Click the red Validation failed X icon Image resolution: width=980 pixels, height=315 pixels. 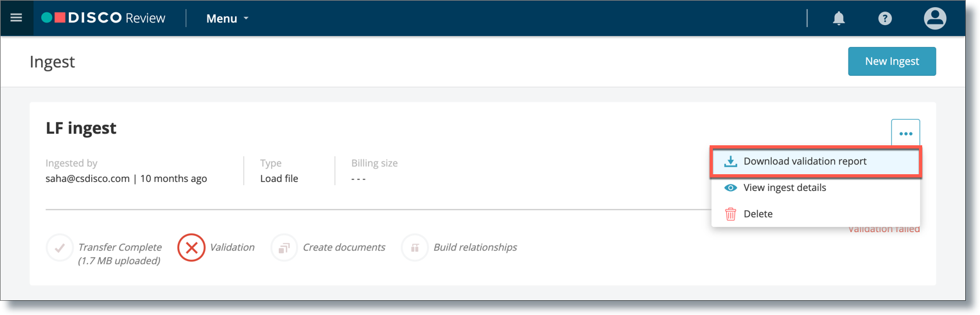point(191,248)
